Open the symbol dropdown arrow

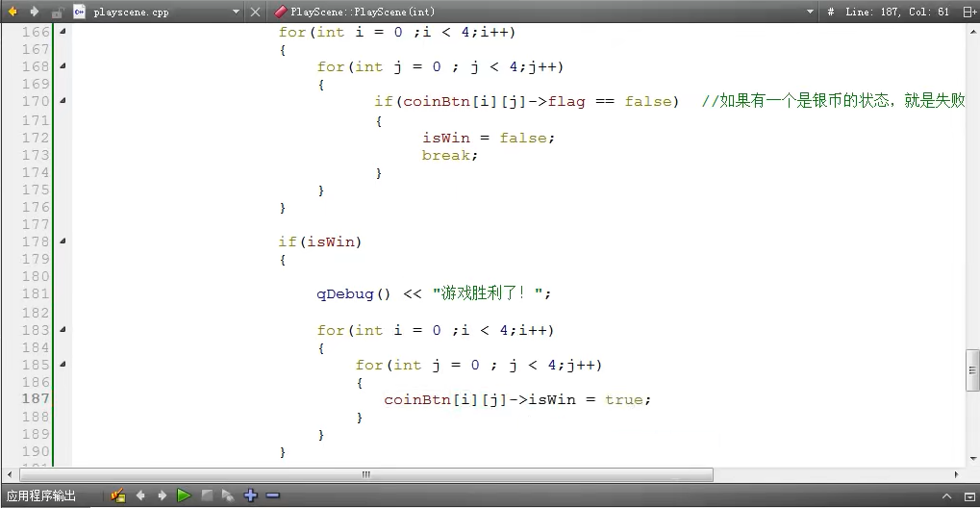(810, 12)
